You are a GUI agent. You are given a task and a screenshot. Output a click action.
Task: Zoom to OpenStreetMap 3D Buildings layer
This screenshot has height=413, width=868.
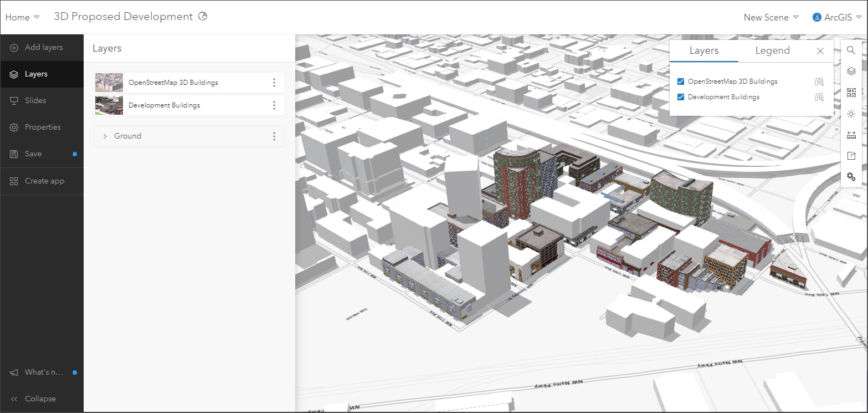(819, 81)
